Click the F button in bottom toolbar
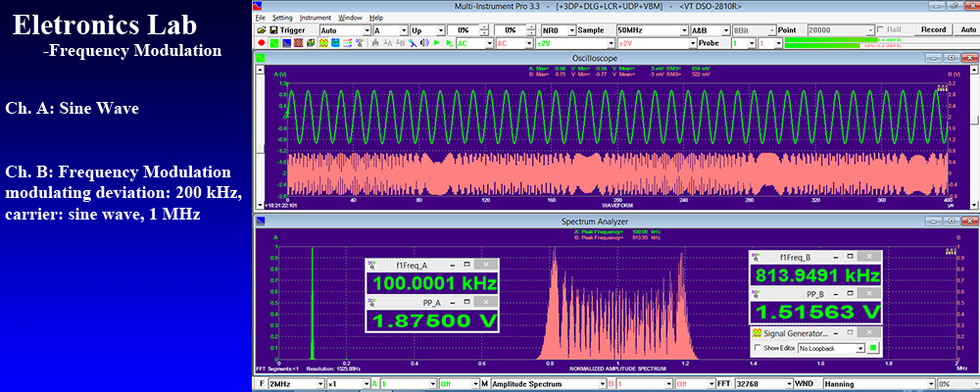Viewport: 980px width, 392px height. click(262, 383)
